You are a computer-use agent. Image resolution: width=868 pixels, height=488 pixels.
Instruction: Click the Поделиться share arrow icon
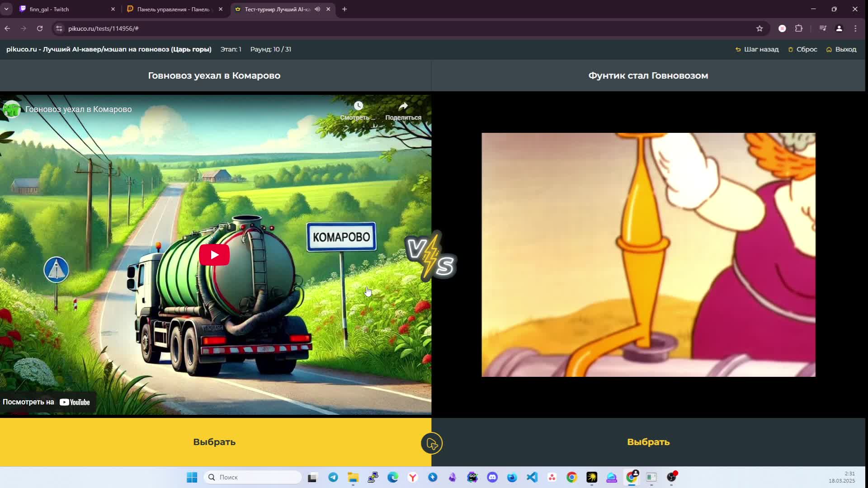click(x=403, y=106)
